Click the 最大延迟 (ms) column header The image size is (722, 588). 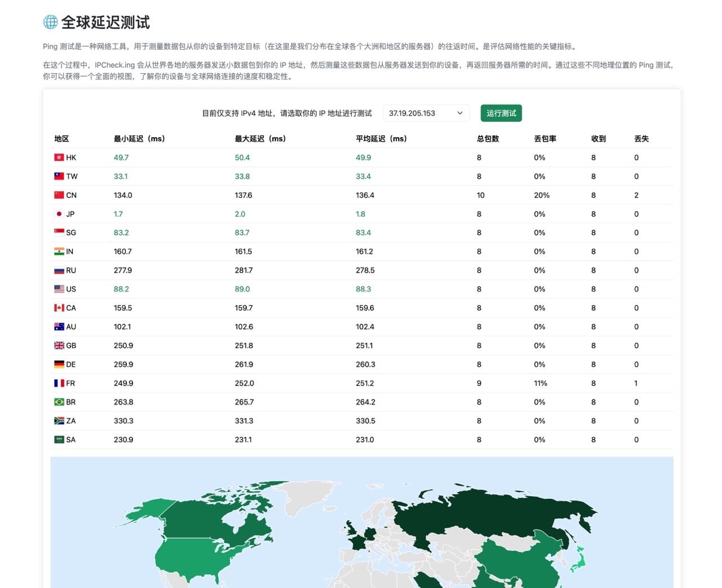click(260, 139)
